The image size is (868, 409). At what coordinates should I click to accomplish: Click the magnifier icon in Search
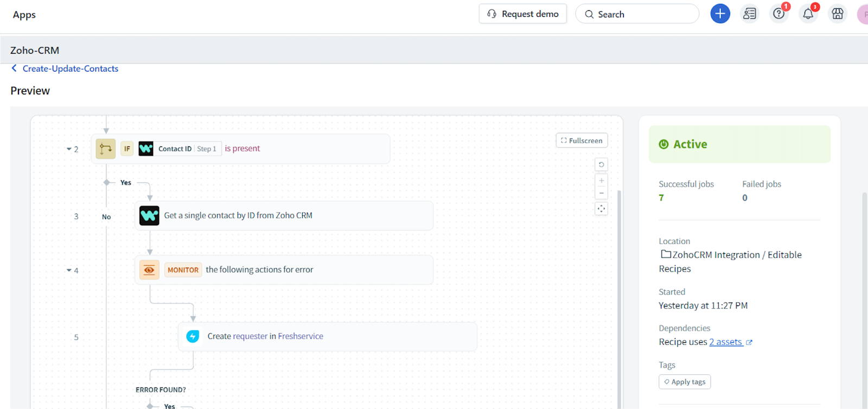[589, 14]
